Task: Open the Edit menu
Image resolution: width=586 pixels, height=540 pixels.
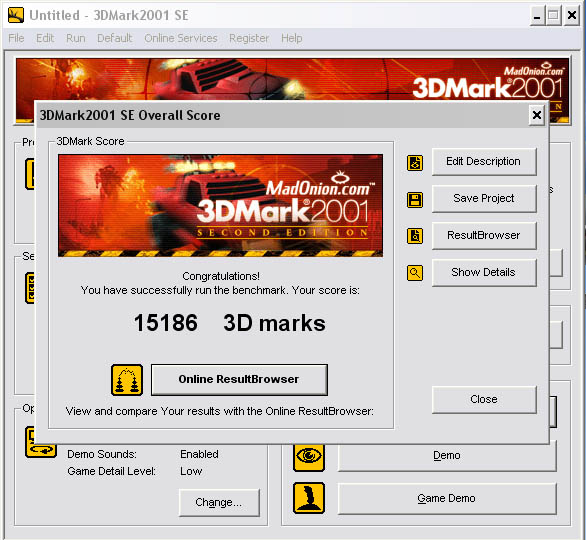Action: [45, 38]
